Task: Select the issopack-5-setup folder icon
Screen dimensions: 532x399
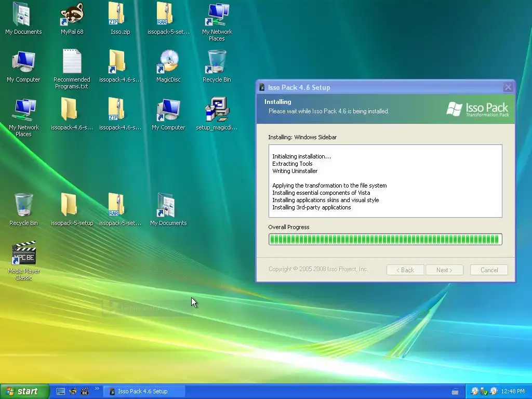Action: click(x=72, y=209)
